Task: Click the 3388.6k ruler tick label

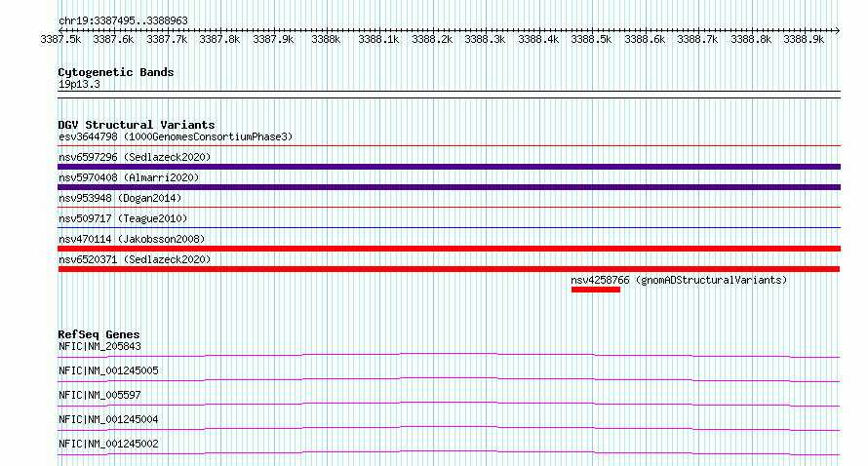Action: click(x=645, y=39)
